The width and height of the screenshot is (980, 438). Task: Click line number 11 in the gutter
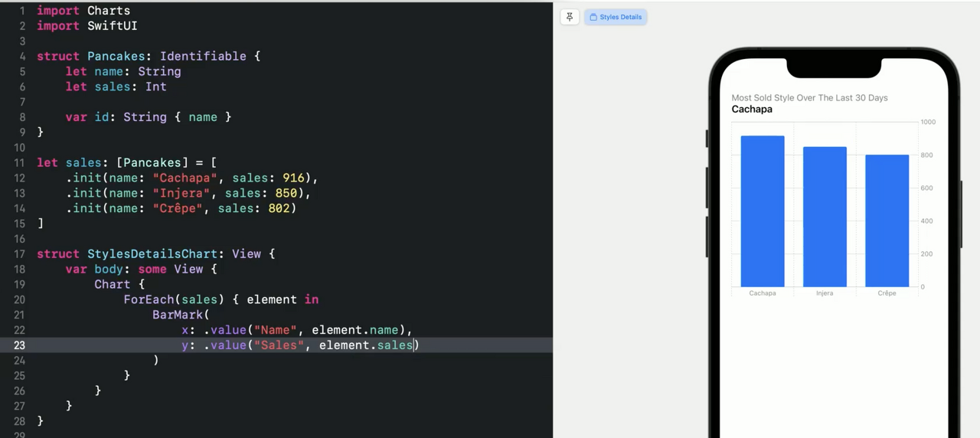coord(19,163)
